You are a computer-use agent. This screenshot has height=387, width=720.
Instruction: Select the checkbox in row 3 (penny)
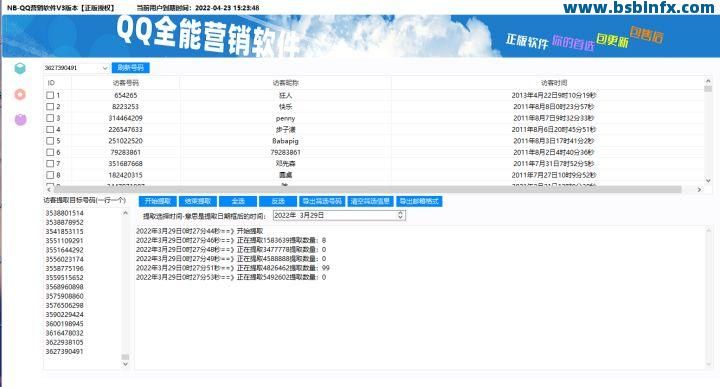(50, 118)
